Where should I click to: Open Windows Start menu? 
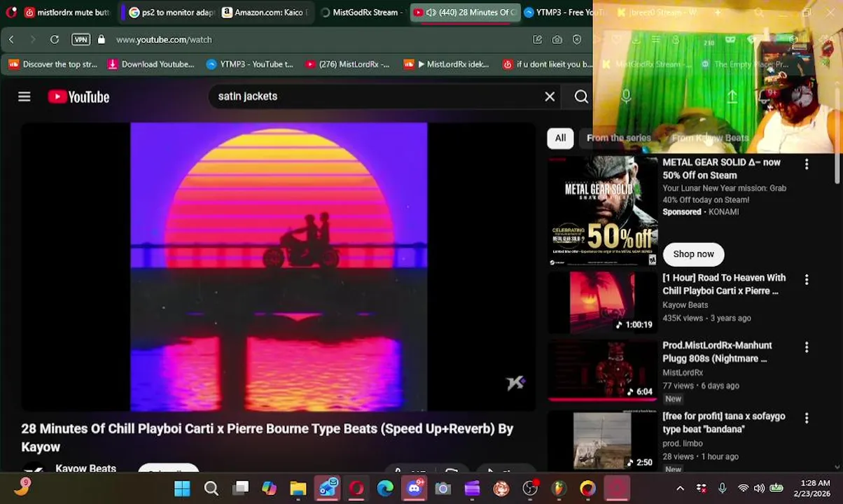[x=182, y=489]
